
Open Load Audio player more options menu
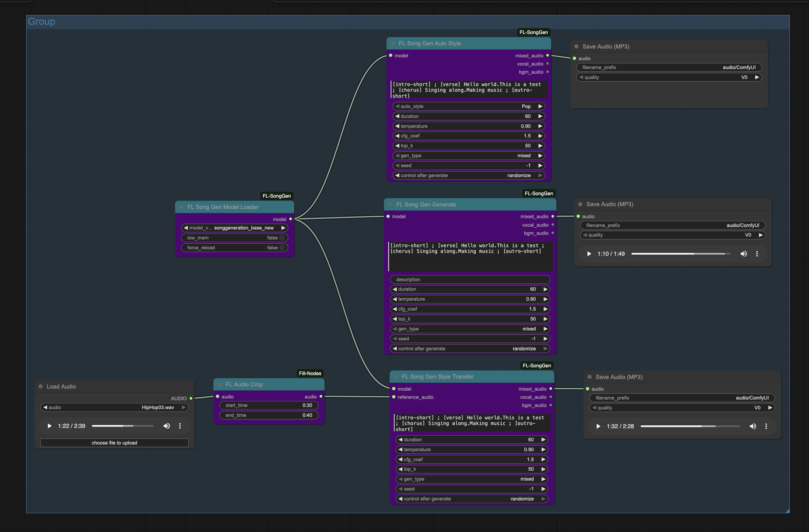(180, 426)
